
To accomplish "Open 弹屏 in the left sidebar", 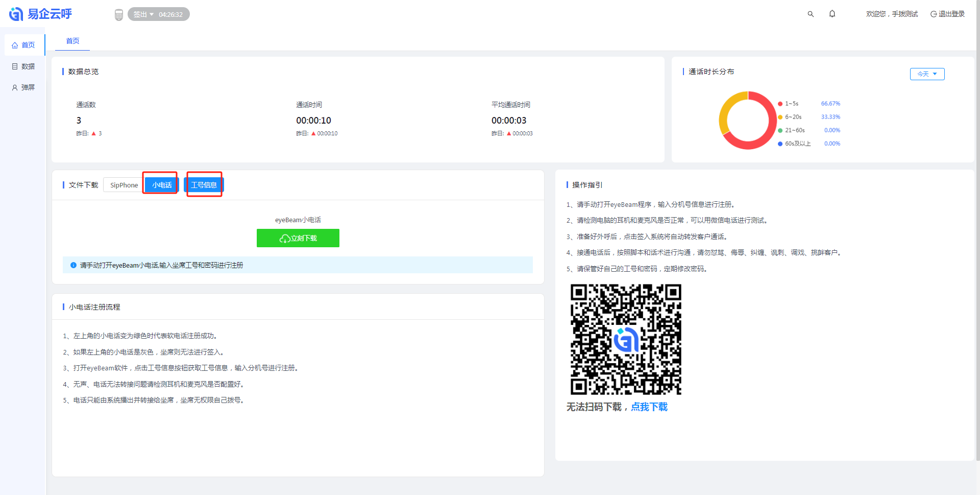I will (23, 87).
